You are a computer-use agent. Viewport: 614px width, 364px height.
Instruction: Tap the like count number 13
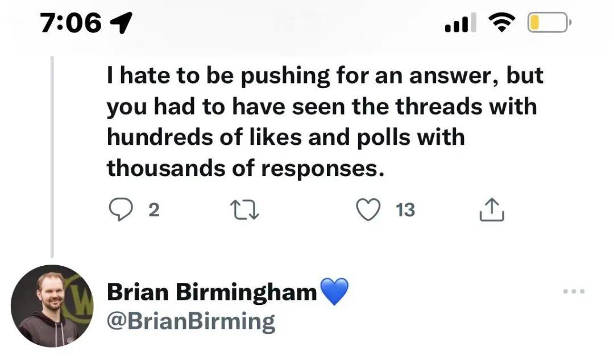pyautogui.click(x=405, y=211)
